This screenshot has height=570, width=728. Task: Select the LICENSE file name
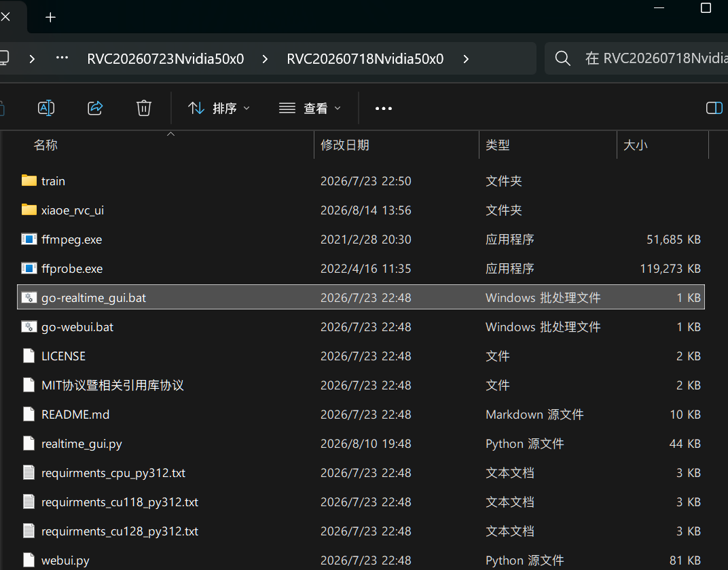(x=63, y=356)
